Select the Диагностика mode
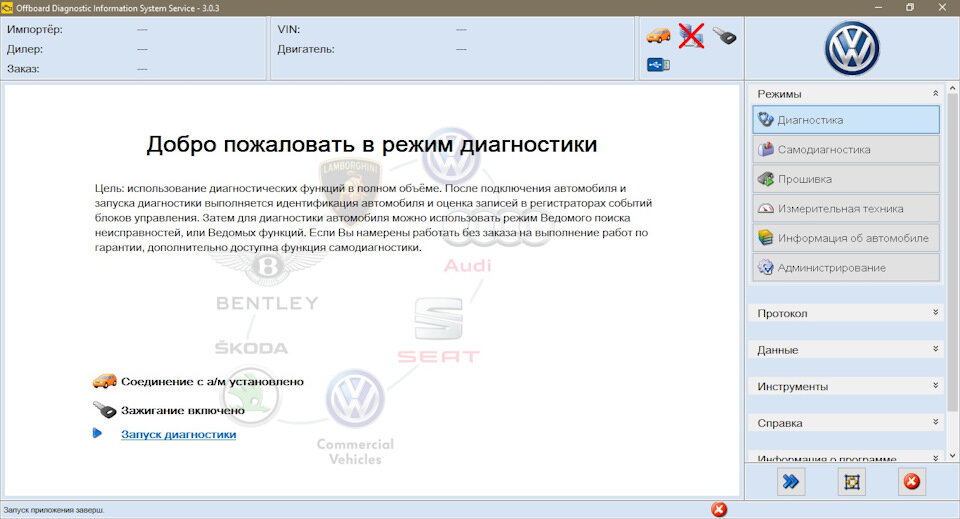This screenshot has width=960, height=519. [x=846, y=120]
